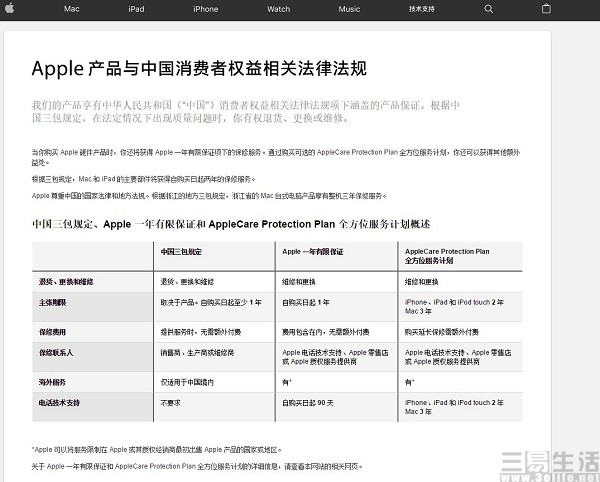The width and height of the screenshot is (600, 482).
Task: Click the heading 中国三包规定、Apple 一年有限保证和 AppleCare Protection Plan 全方位服务计划概述
Action: coord(231,224)
